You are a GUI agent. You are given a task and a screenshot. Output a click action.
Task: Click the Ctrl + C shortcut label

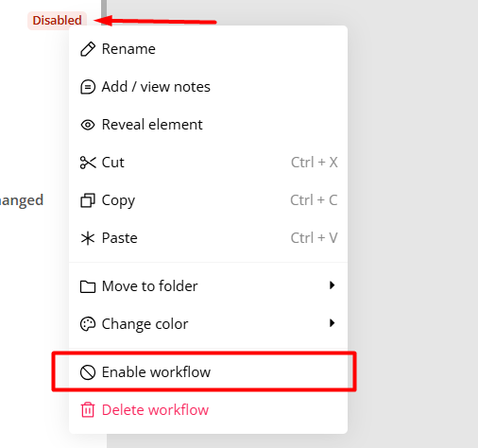click(314, 200)
